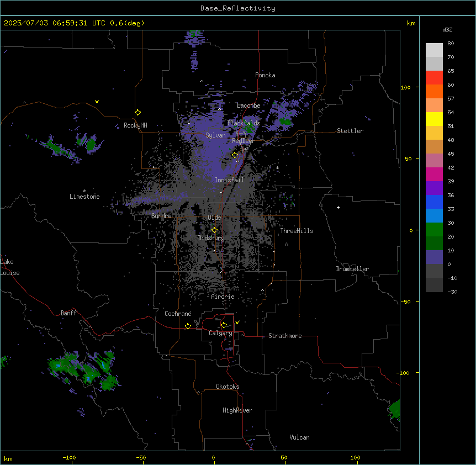The width and height of the screenshot is (476, 465).
Task: Click the Lake Louise label
Action: point(10,267)
